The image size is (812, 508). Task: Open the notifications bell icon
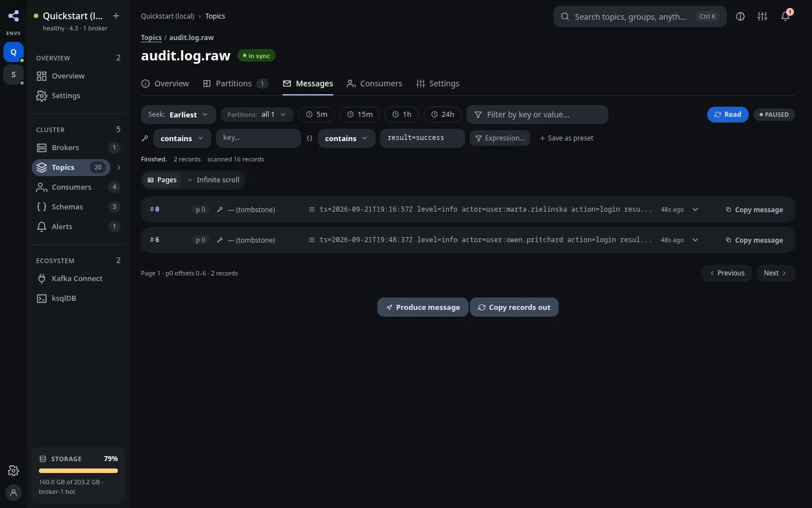785,16
